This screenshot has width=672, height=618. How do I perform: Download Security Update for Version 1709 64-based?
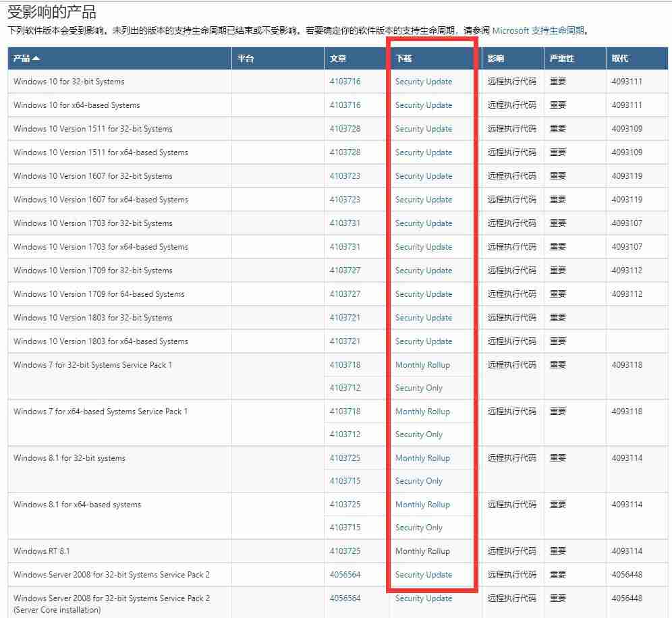tap(424, 293)
